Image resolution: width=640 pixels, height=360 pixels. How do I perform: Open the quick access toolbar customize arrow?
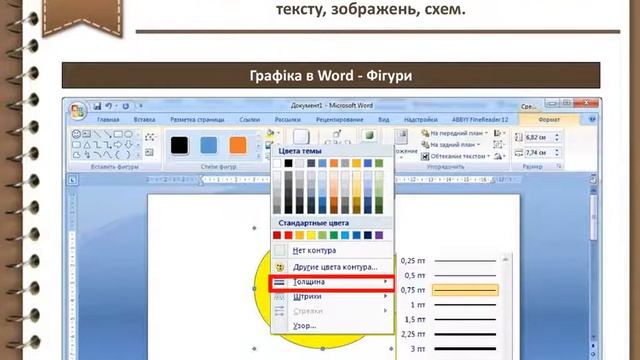click(x=140, y=106)
